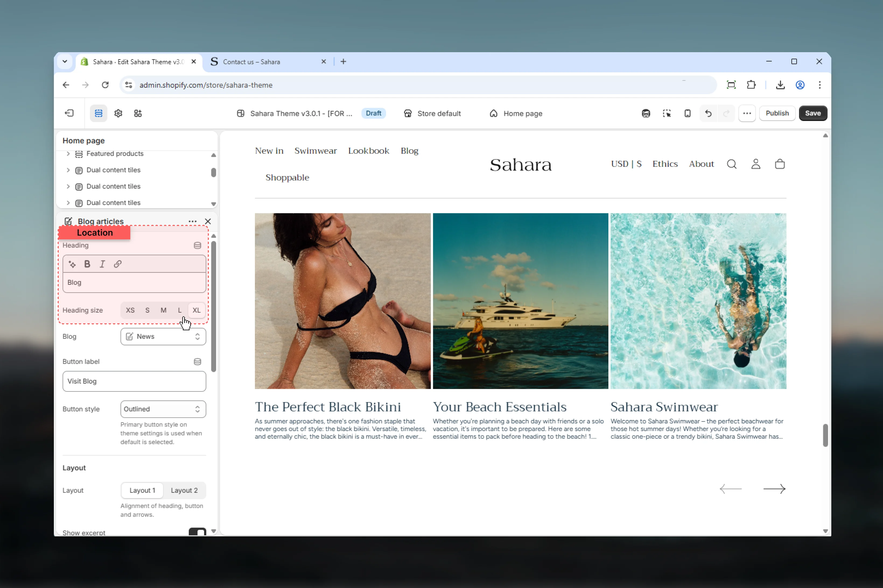883x588 pixels.
Task: Open the Sections panel icon
Action: 98,113
